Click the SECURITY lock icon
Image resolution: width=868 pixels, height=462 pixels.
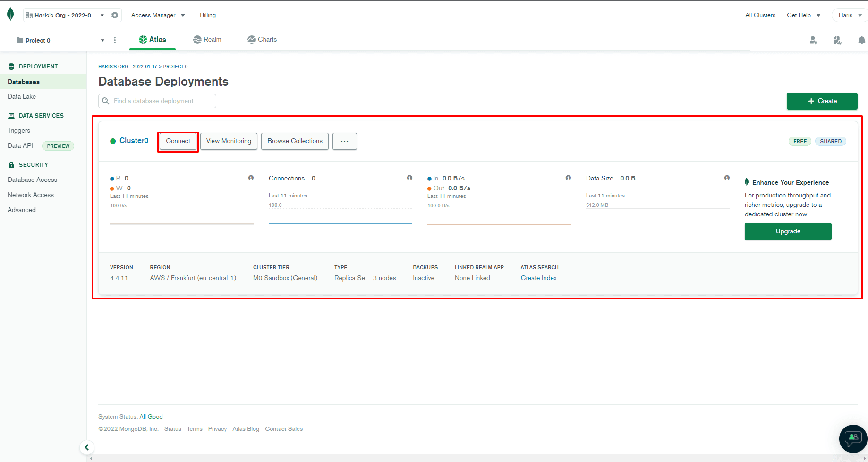11,165
